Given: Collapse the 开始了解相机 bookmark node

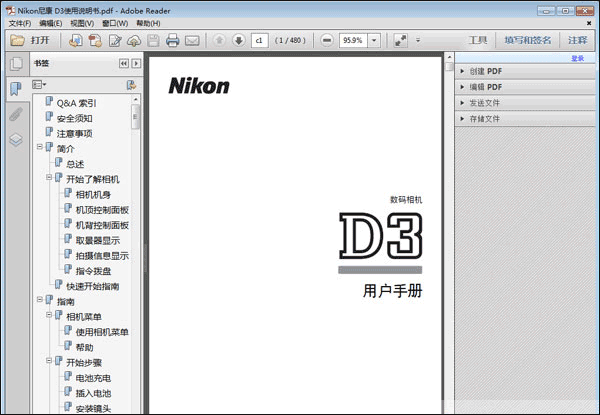Looking at the screenshot, I should (x=50, y=178).
